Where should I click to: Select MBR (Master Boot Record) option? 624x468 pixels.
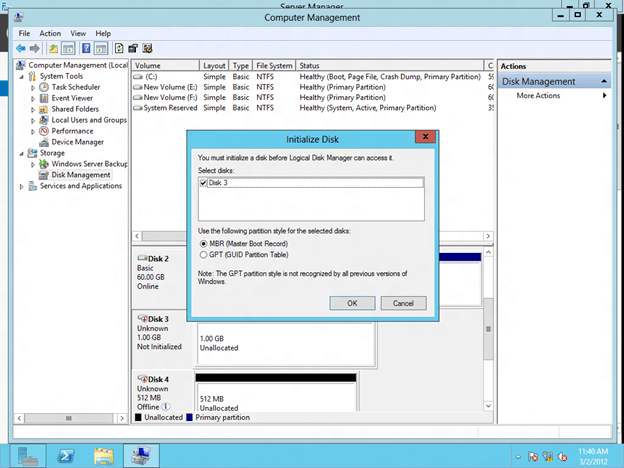pos(204,244)
